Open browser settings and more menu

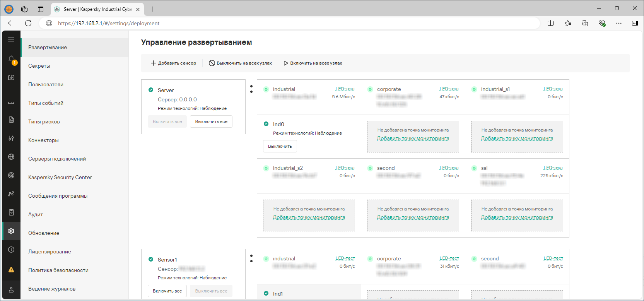618,23
